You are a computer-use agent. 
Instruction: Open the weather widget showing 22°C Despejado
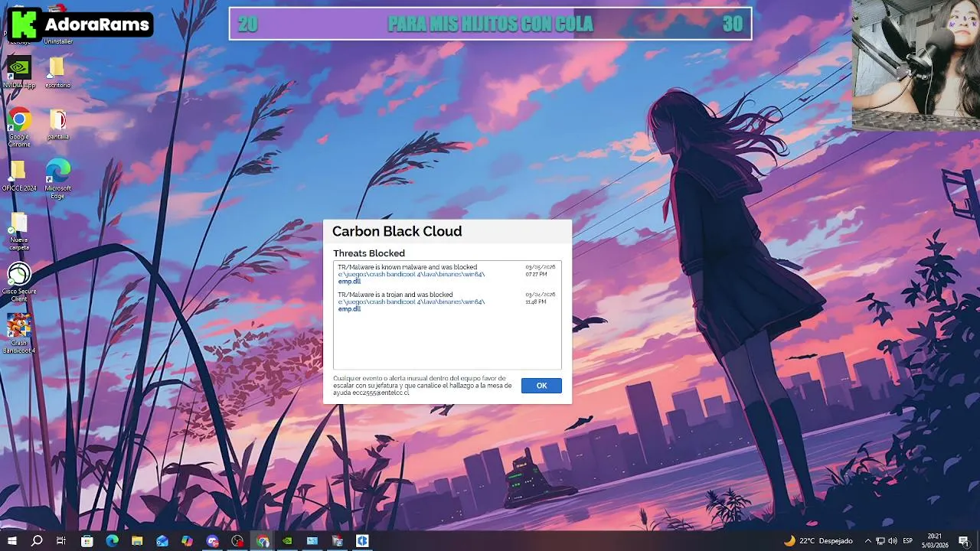(818, 540)
